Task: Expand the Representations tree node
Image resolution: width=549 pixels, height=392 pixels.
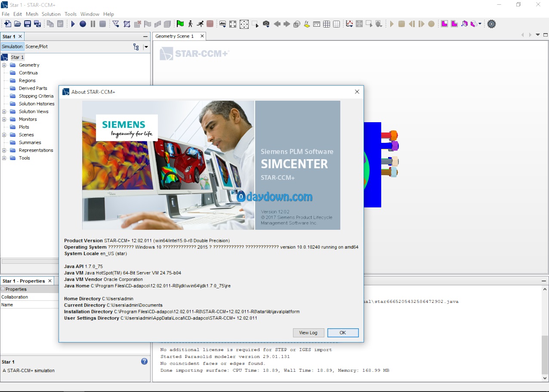Action: [x=4, y=150]
